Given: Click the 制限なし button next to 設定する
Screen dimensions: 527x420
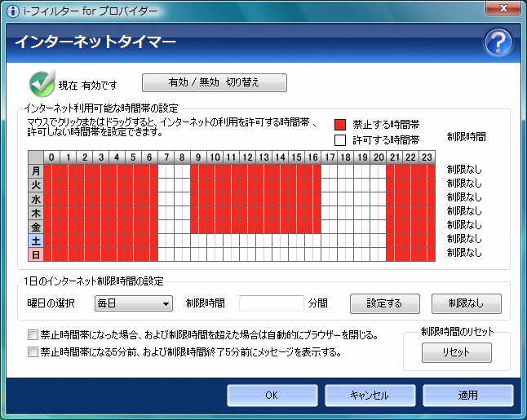Looking at the screenshot, I should [x=467, y=303].
